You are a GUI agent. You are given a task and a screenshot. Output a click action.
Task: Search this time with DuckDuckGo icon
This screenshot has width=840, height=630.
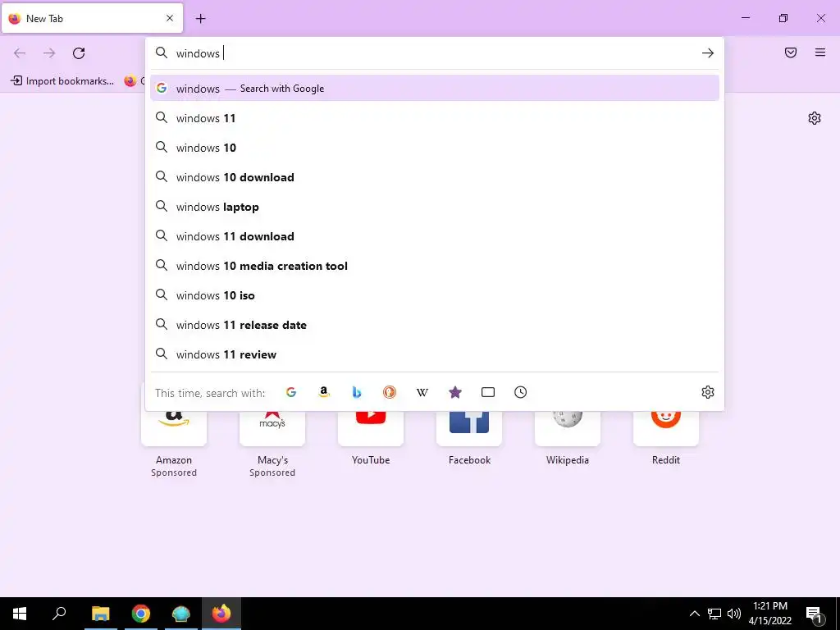390,392
